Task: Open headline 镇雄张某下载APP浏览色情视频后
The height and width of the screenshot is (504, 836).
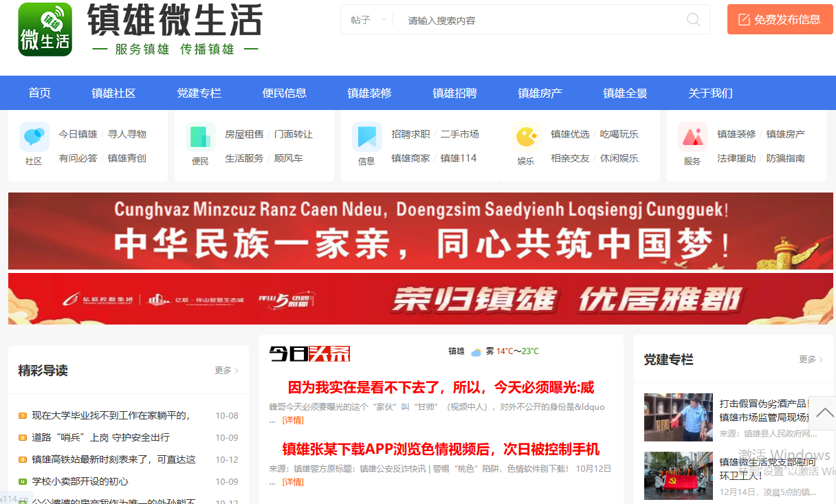Action: point(441,449)
